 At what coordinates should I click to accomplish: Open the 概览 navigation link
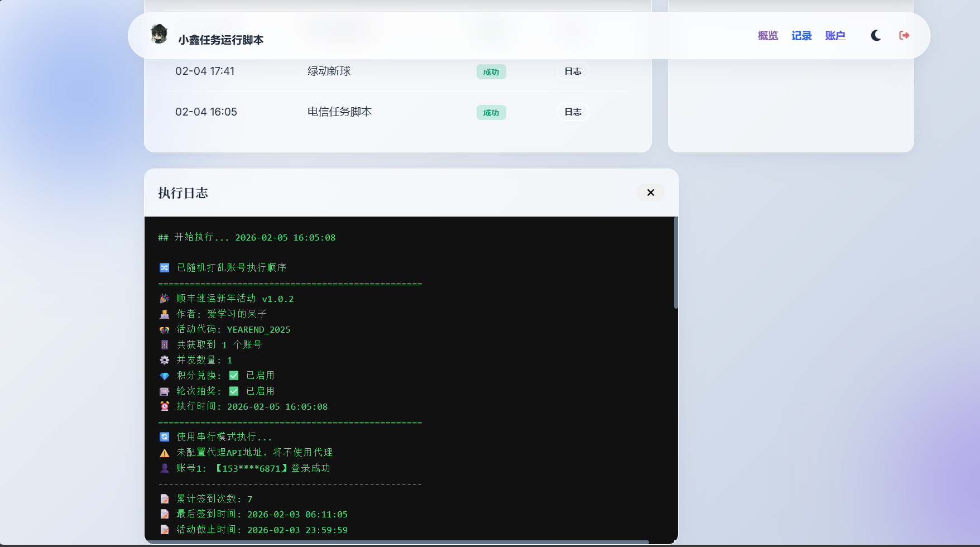767,35
